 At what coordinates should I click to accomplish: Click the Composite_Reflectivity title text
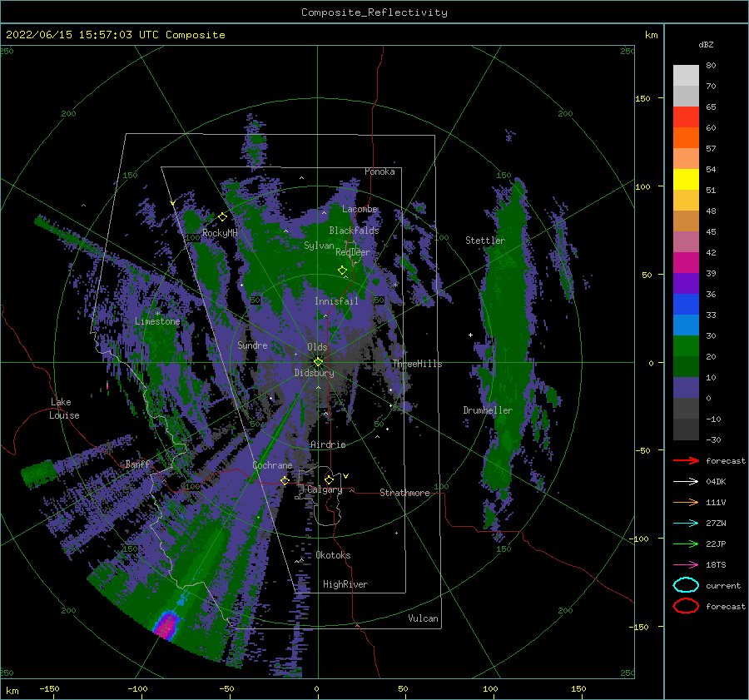click(374, 12)
